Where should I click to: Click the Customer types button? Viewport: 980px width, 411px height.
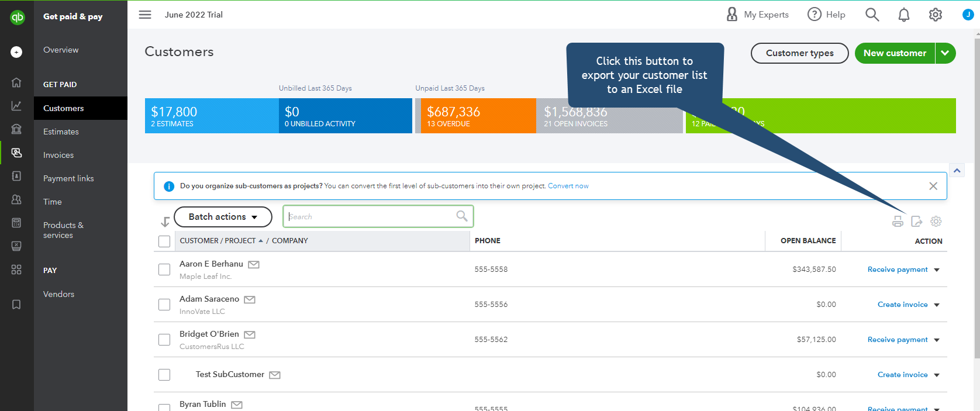tap(799, 53)
